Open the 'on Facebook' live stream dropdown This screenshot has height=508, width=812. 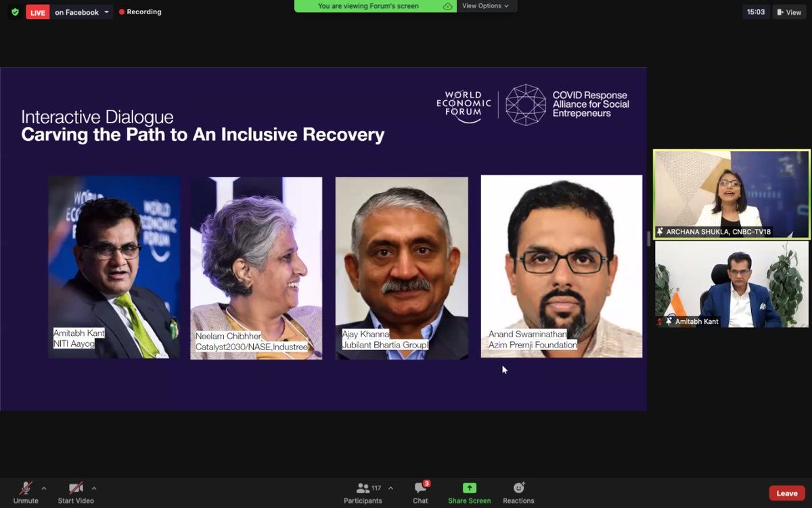point(82,12)
